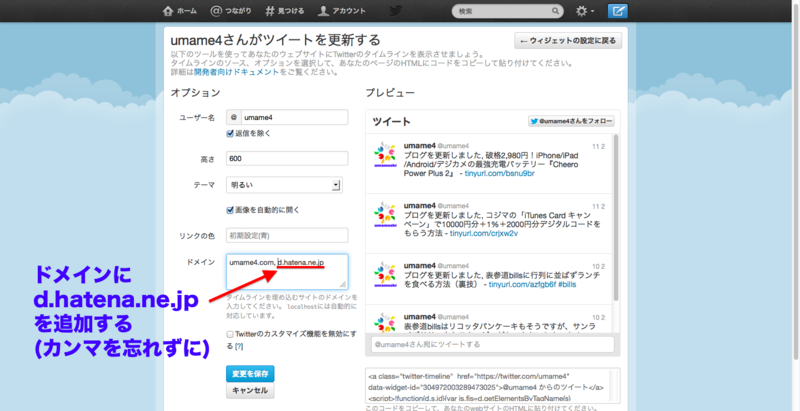
Task: Open the settings gear menu
Action: pos(585,11)
